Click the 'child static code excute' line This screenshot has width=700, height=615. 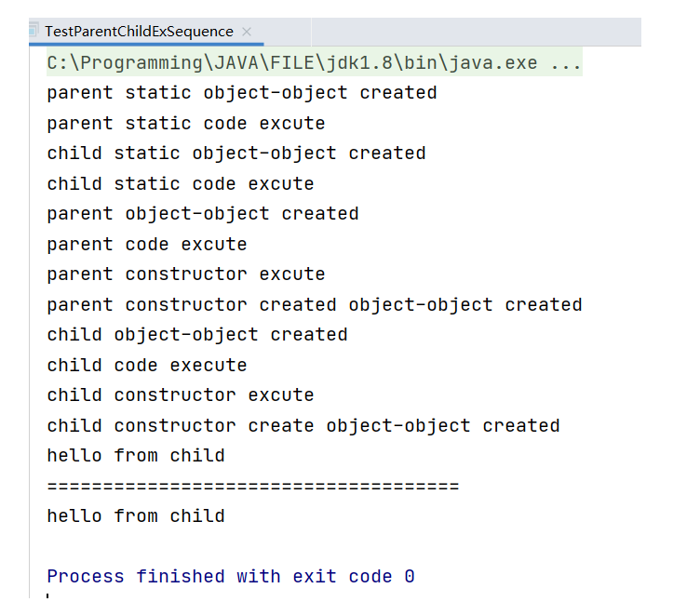tap(181, 184)
